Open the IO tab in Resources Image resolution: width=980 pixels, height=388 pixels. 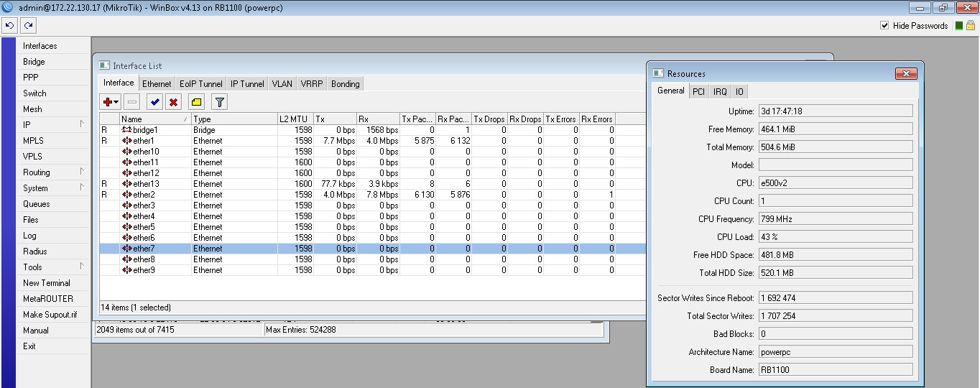pos(739,92)
